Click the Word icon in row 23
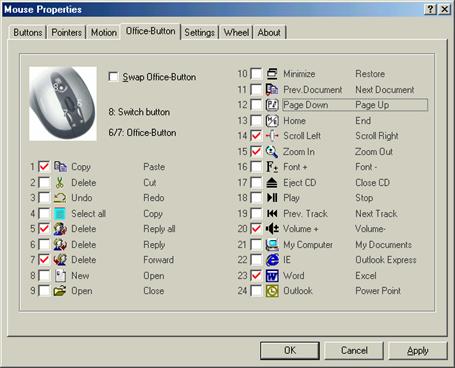Viewport: 455px width, 368px height. click(272, 276)
